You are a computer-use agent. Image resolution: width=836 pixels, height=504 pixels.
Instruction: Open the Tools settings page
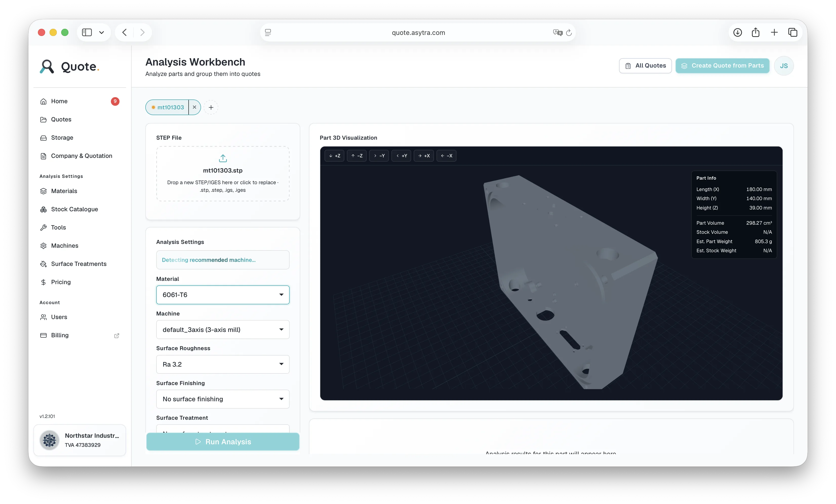pyautogui.click(x=79, y=227)
